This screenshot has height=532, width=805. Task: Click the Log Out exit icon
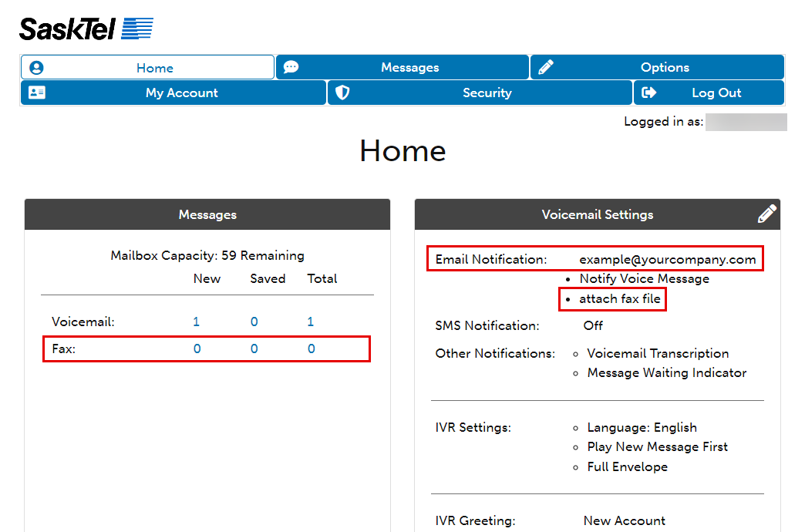tap(650, 93)
